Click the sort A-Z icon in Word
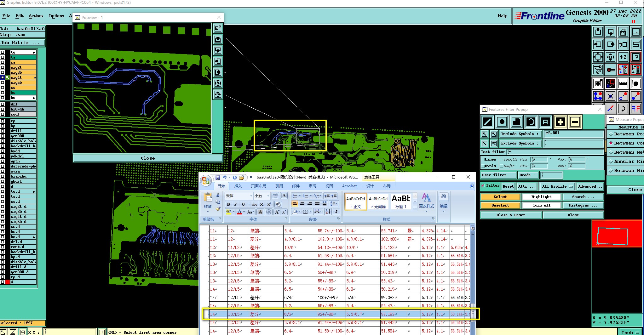Viewport: 644px width, 335px height. click(x=328, y=212)
